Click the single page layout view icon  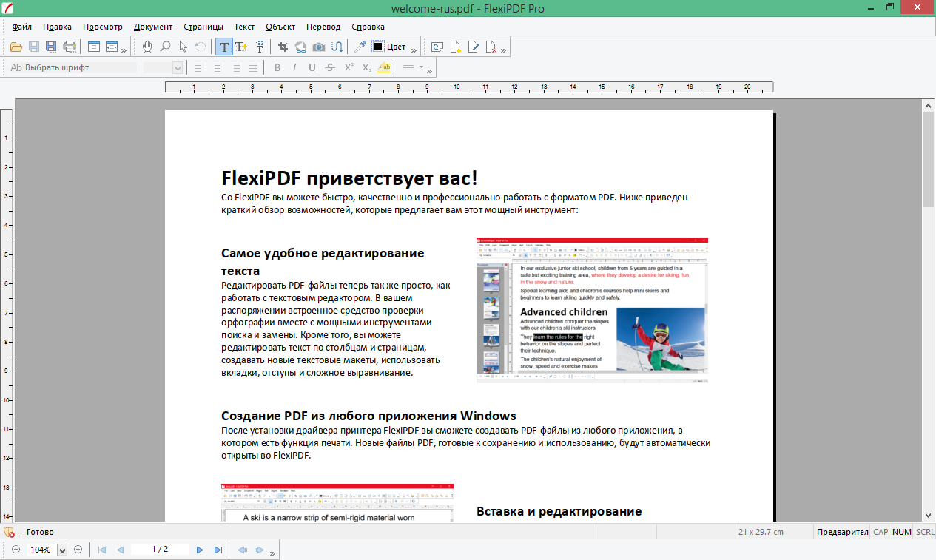click(94, 47)
